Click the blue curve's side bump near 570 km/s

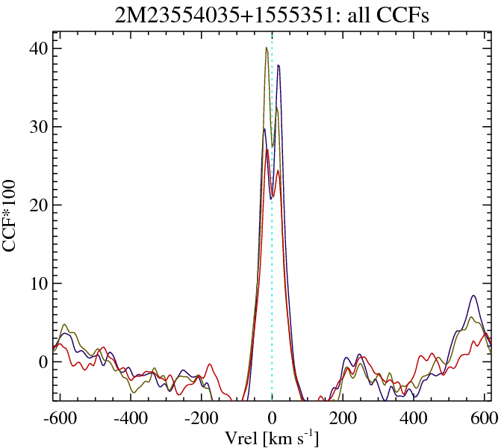[473, 296]
